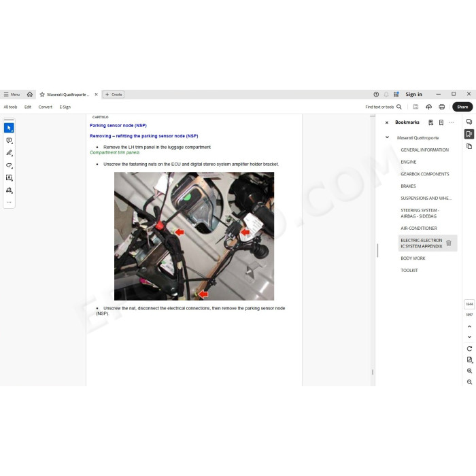The width and height of the screenshot is (476, 476).
Task: Click the Print icon
Action: coord(442,107)
